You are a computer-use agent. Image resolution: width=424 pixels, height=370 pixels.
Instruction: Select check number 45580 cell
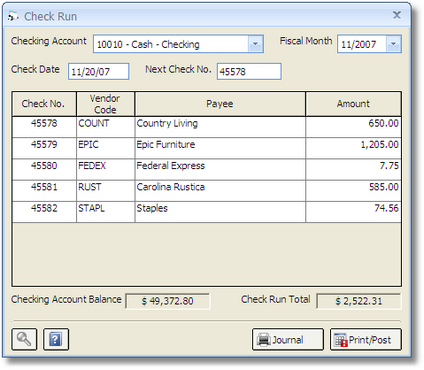[44, 169]
